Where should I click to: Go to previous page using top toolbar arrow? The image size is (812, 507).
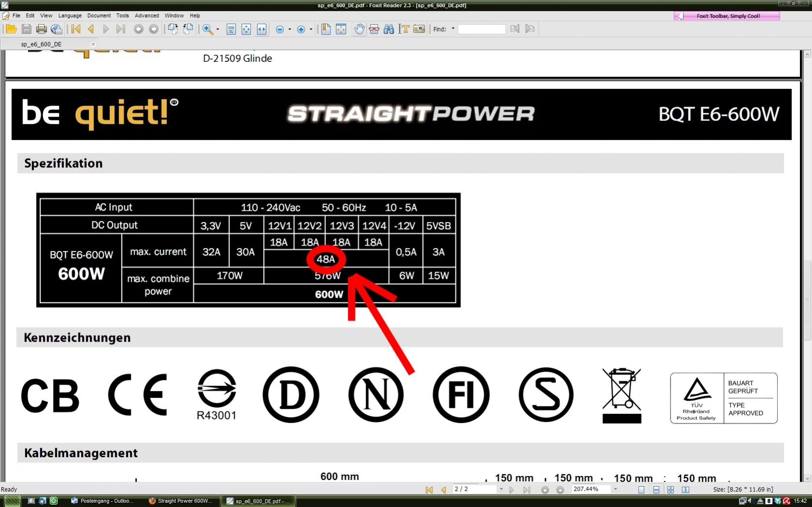click(91, 29)
